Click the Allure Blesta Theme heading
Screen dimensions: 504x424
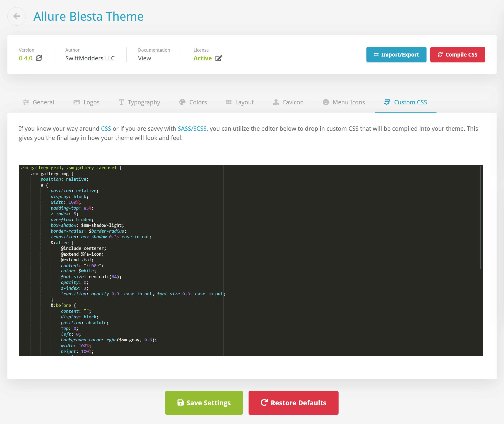click(88, 16)
